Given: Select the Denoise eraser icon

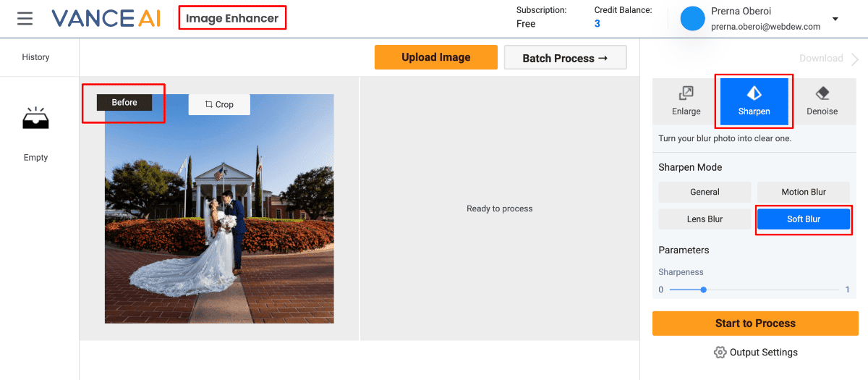Looking at the screenshot, I should 822,93.
